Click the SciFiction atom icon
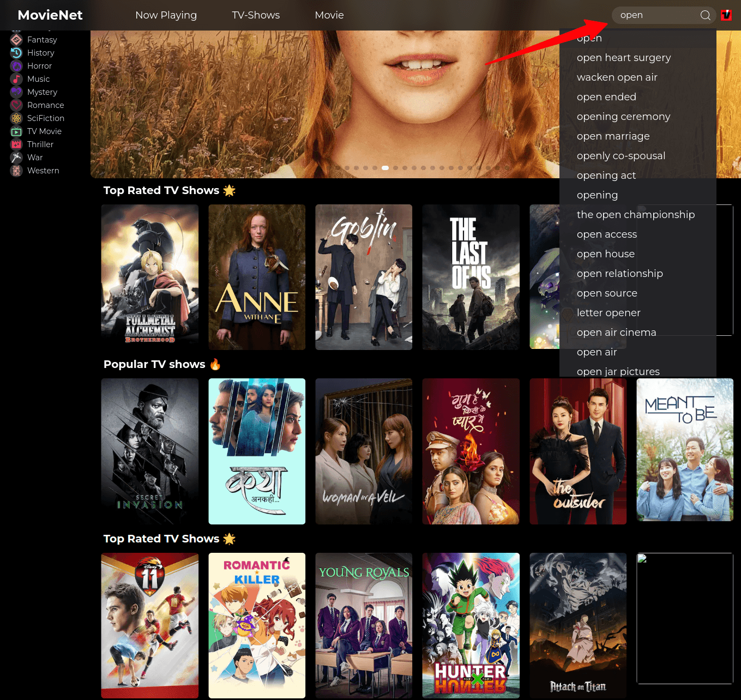 (x=16, y=118)
